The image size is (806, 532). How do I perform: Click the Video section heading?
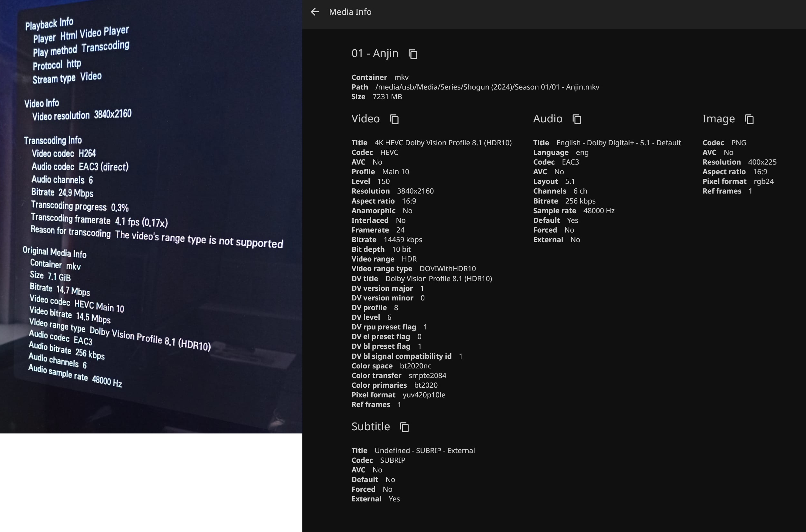[365, 119]
